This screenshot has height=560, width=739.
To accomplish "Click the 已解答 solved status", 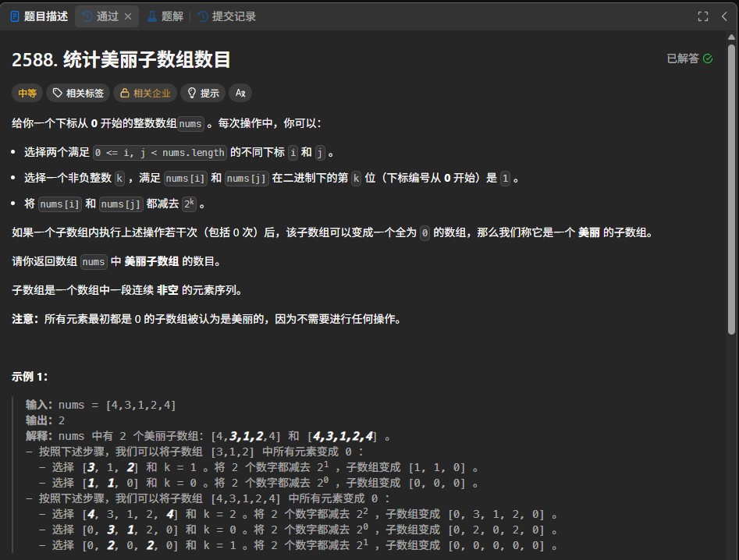I will pyautogui.click(x=690, y=58).
